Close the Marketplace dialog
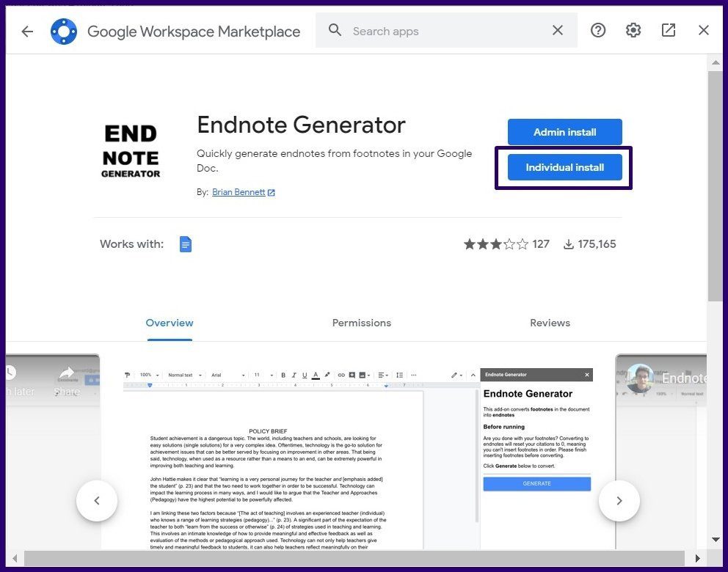The height and width of the screenshot is (572, 728). [x=703, y=31]
